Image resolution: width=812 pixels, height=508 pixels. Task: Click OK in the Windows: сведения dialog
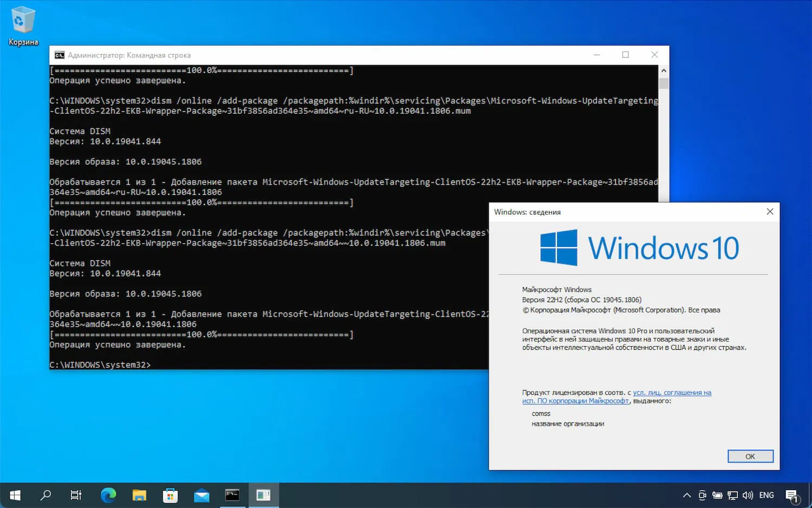(750, 457)
